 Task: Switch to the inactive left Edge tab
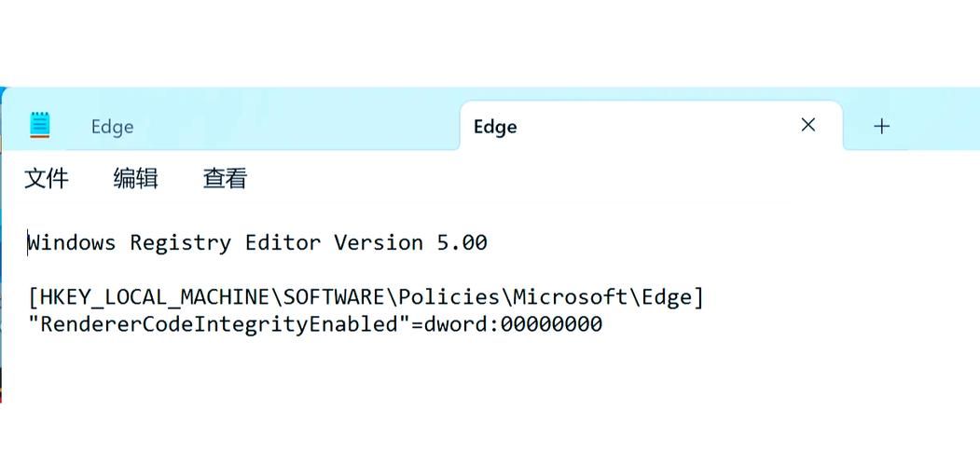pyautogui.click(x=113, y=127)
